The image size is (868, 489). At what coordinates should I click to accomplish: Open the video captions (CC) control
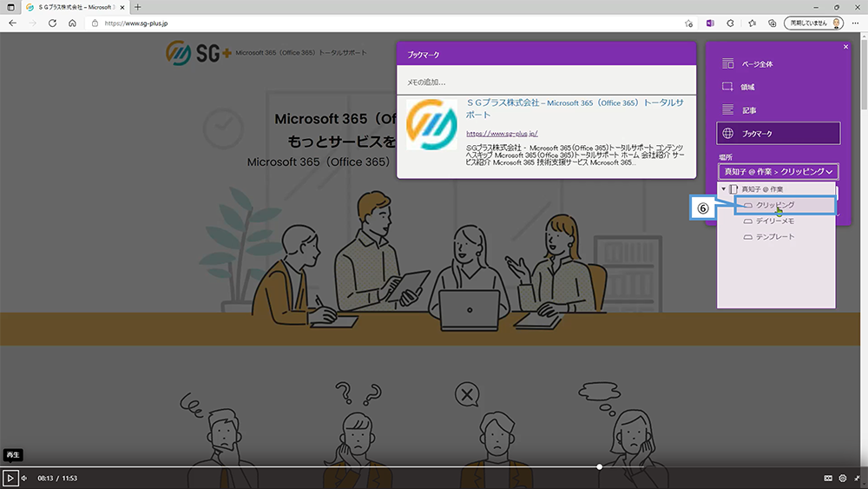828,478
